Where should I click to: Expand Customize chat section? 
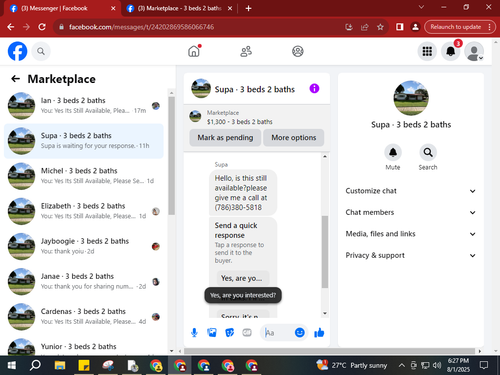(411, 191)
